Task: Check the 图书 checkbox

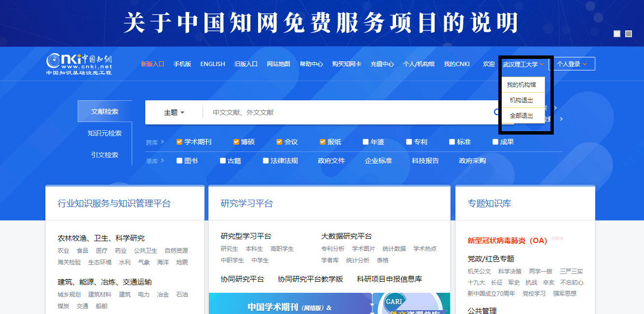Action: click(179, 161)
